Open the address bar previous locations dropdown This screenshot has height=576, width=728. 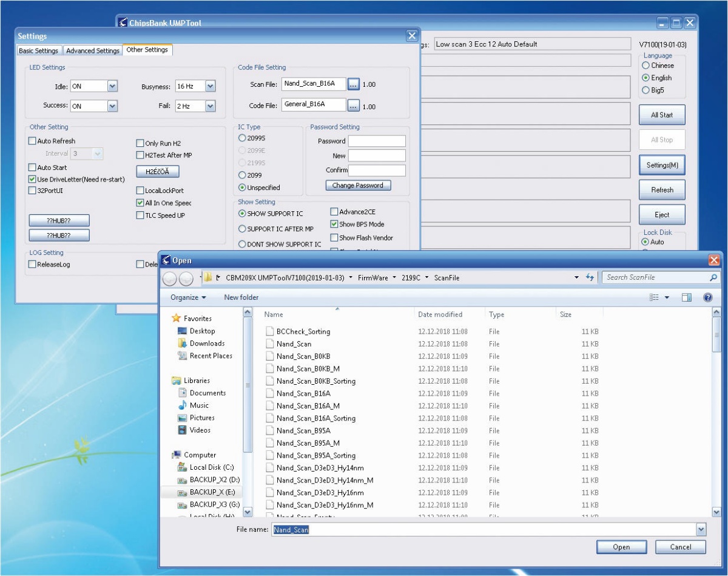(x=576, y=277)
